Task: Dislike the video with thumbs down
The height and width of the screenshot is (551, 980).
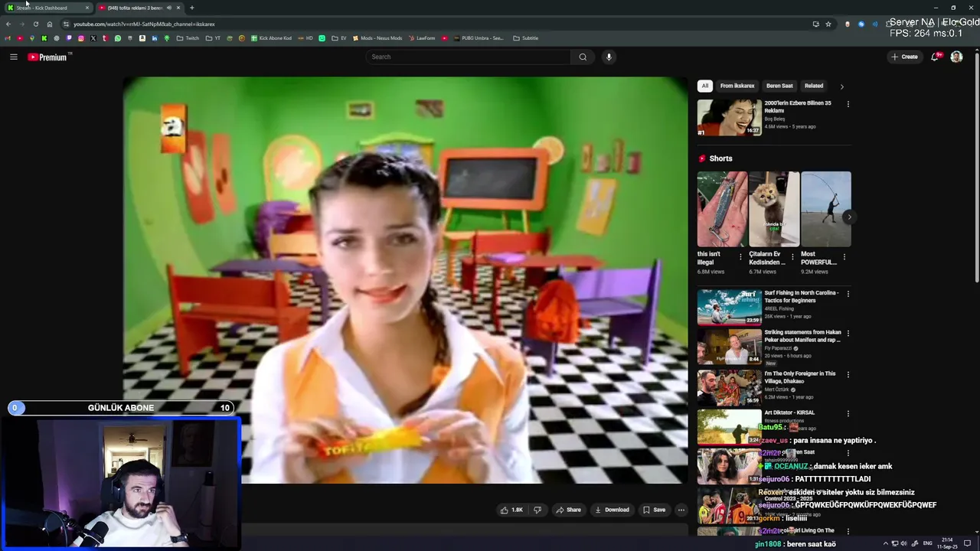Action: pyautogui.click(x=537, y=510)
